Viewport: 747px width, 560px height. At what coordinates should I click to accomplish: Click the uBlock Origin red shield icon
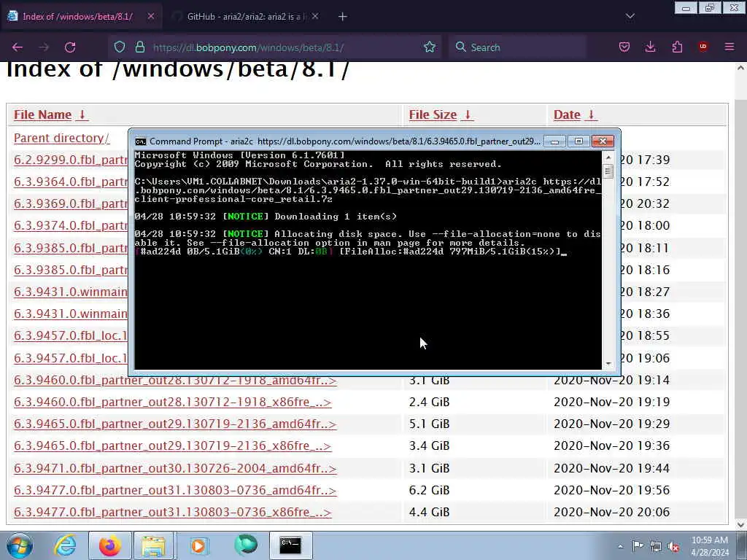coord(703,47)
